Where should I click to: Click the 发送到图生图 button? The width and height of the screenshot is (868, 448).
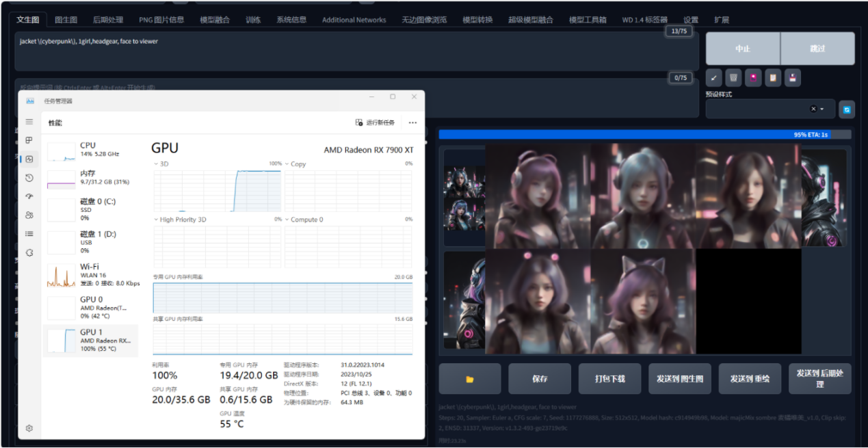coord(680,379)
